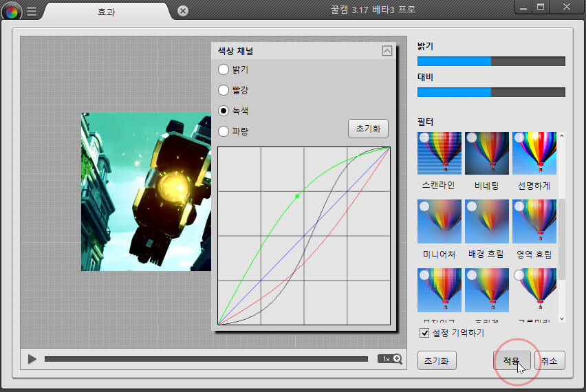Choose the 선명하게 filter thumbnail
The width and height of the screenshot is (586, 392).
click(534, 153)
